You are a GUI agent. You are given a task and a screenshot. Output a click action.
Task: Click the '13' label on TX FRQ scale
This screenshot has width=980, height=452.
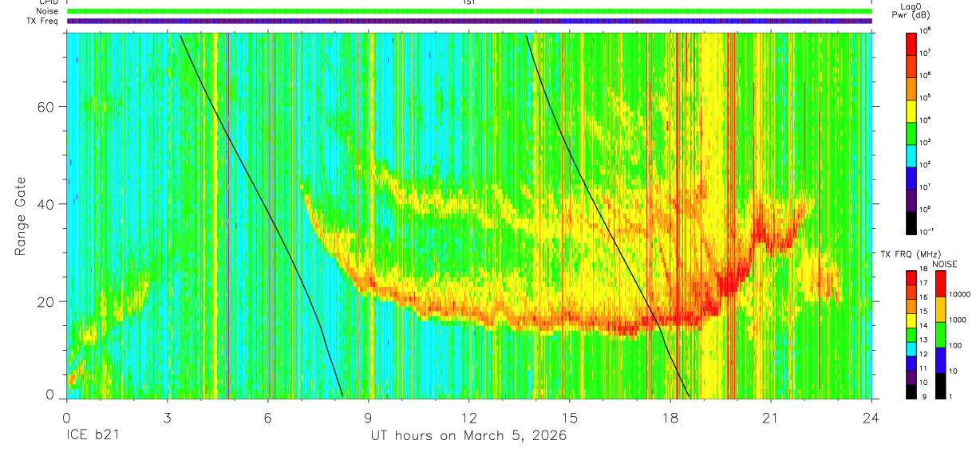click(924, 340)
